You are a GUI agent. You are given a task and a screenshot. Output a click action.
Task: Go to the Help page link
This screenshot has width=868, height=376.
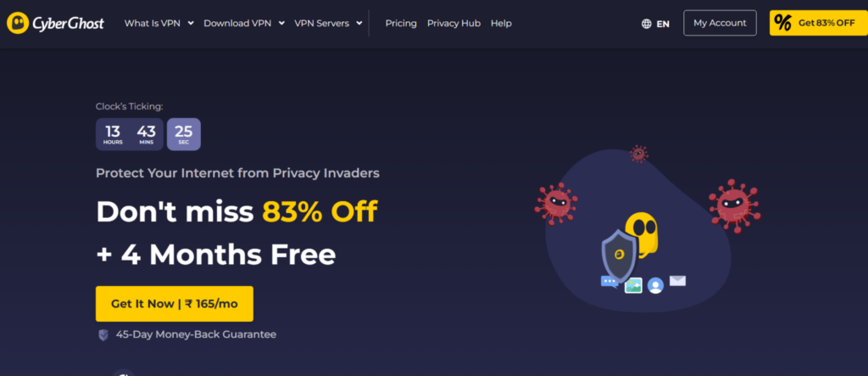(501, 23)
